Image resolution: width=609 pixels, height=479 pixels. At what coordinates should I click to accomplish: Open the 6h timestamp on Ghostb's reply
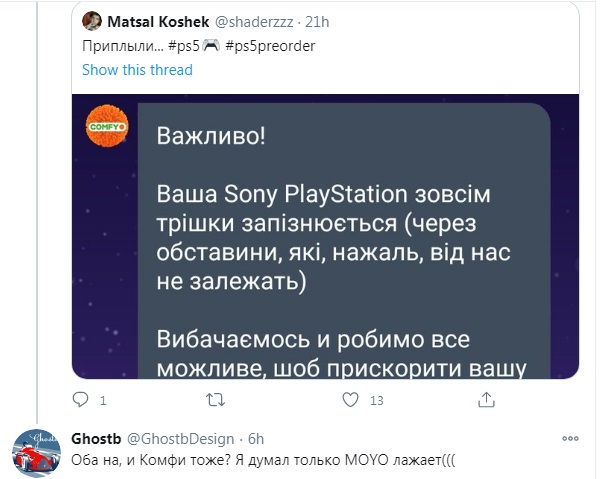coord(256,438)
